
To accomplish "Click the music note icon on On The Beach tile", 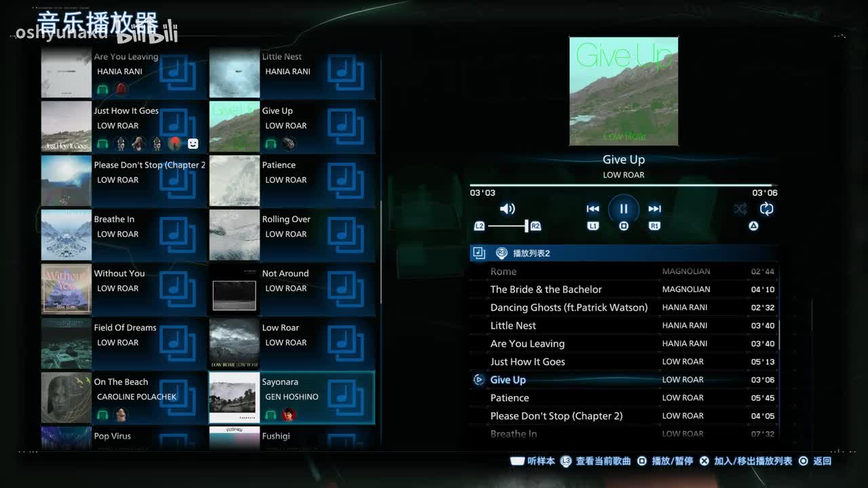I will [177, 399].
